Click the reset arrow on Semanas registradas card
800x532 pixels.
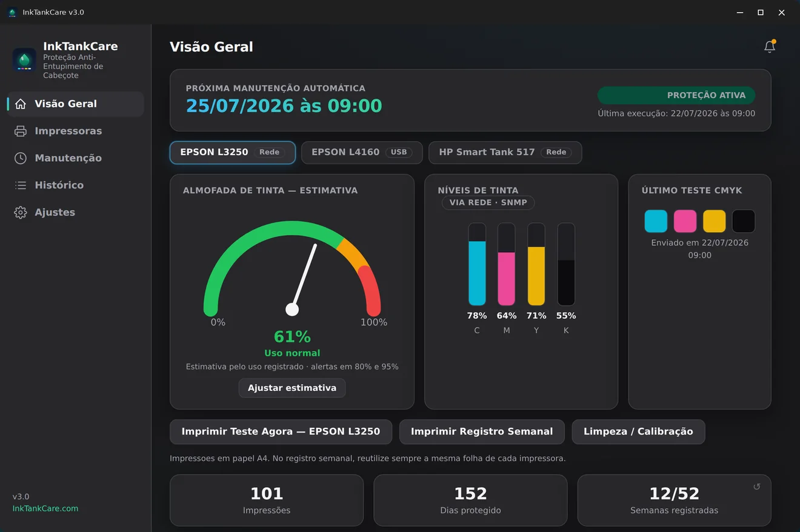(x=756, y=487)
